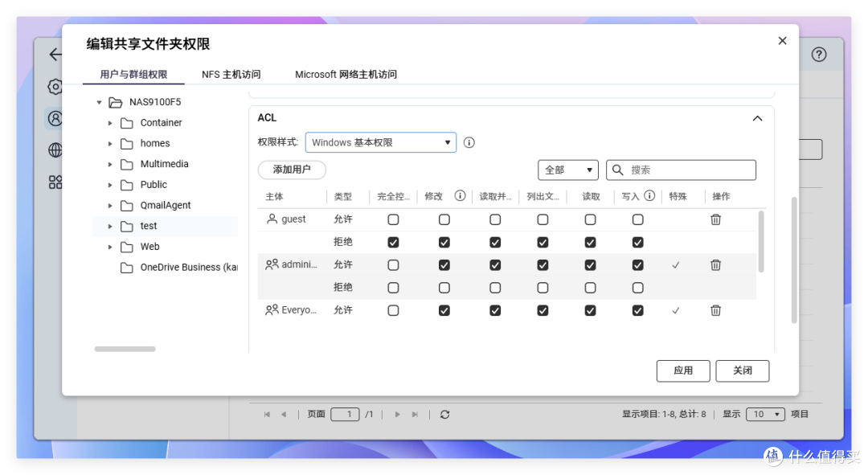The width and height of the screenshot is (868, 475).
Task: Open the help question mark icon
Action: [x=819, y=55]
